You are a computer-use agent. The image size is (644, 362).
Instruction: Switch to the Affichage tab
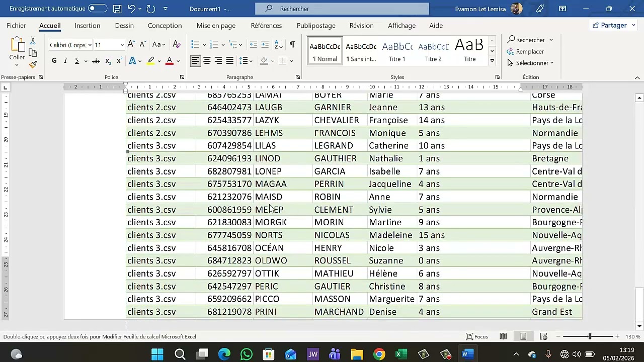[x=401, y=26]
